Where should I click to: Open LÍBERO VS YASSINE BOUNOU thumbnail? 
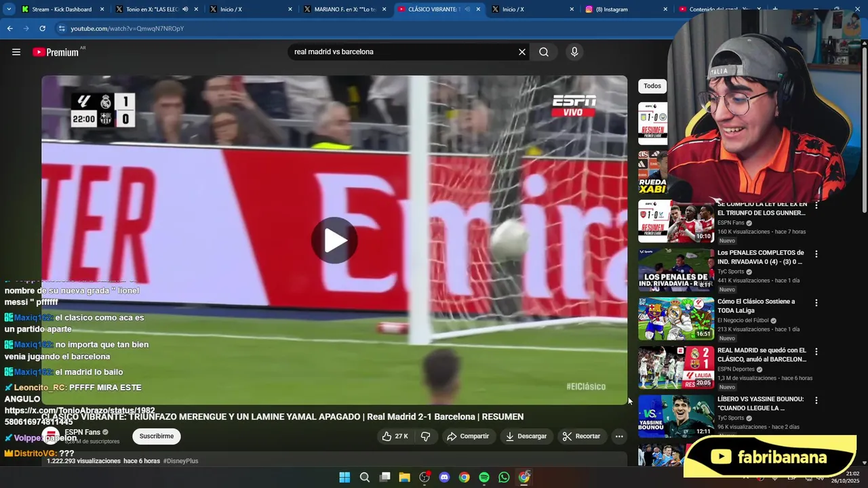coord(676,416)
